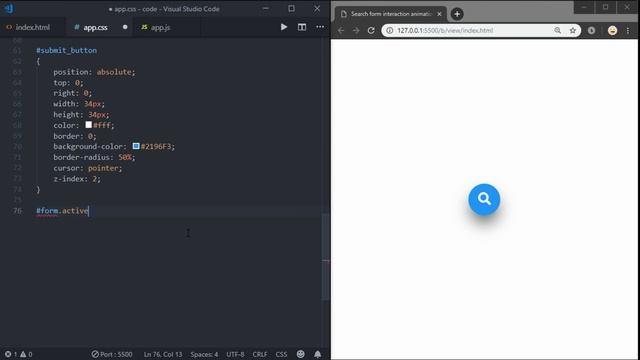The width and height of the screenshot is (640, 360).
Task: Click the #submit_button selector text
Action: 67,51
